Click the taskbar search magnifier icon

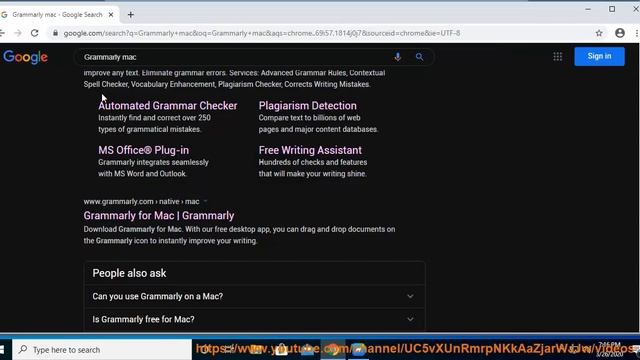point(23,349)
